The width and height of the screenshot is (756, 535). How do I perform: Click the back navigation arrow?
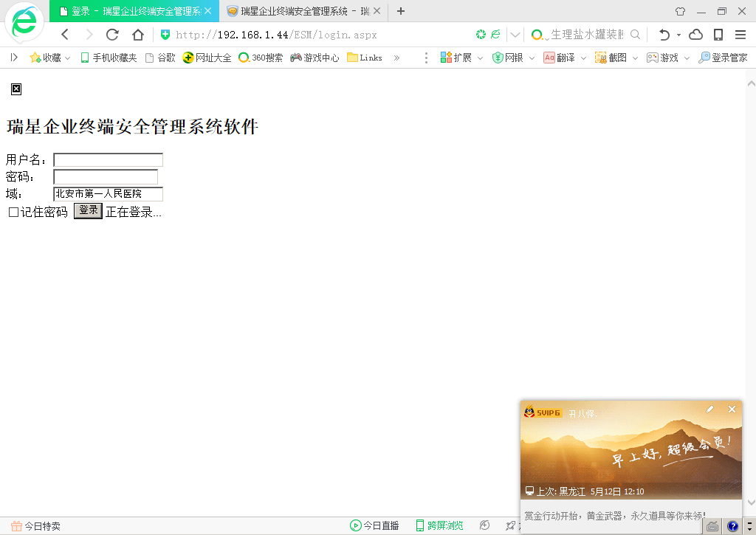[65, 35]
